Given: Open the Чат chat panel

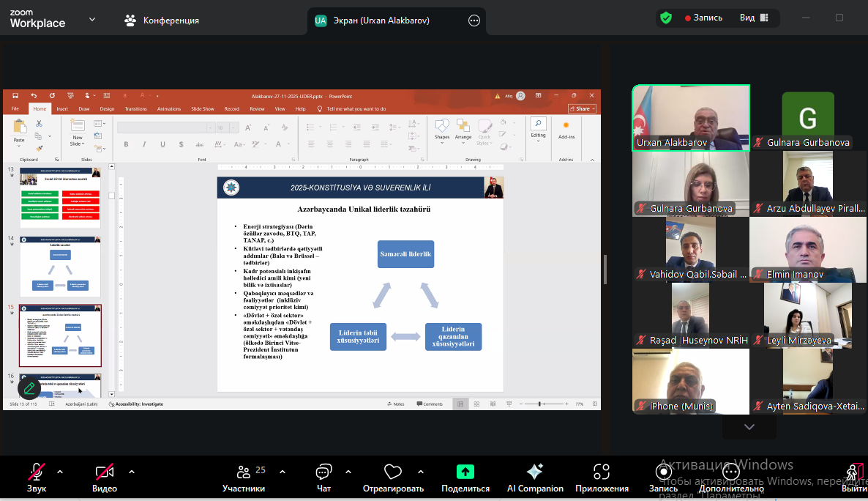Looking at the screenshot, I should [323, 472].
